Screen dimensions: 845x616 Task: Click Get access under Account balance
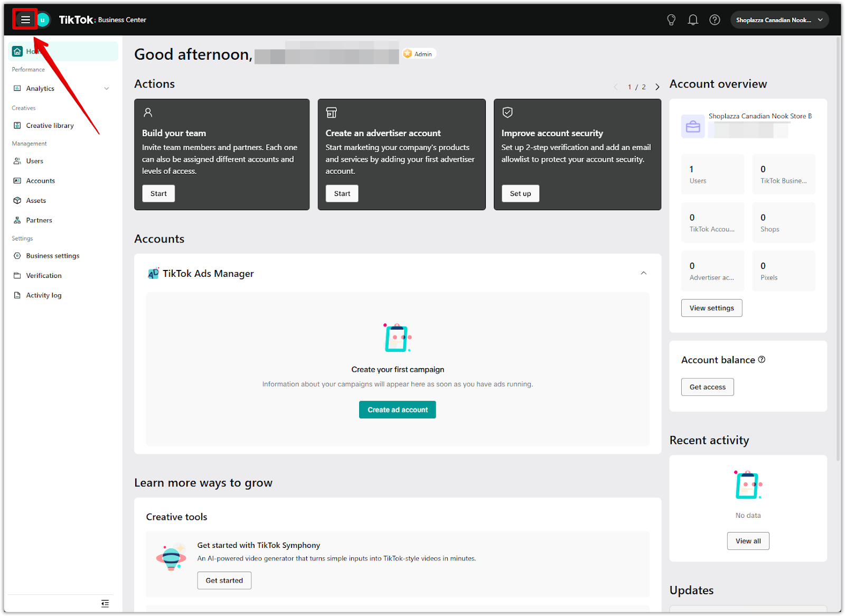coord(707,387)
